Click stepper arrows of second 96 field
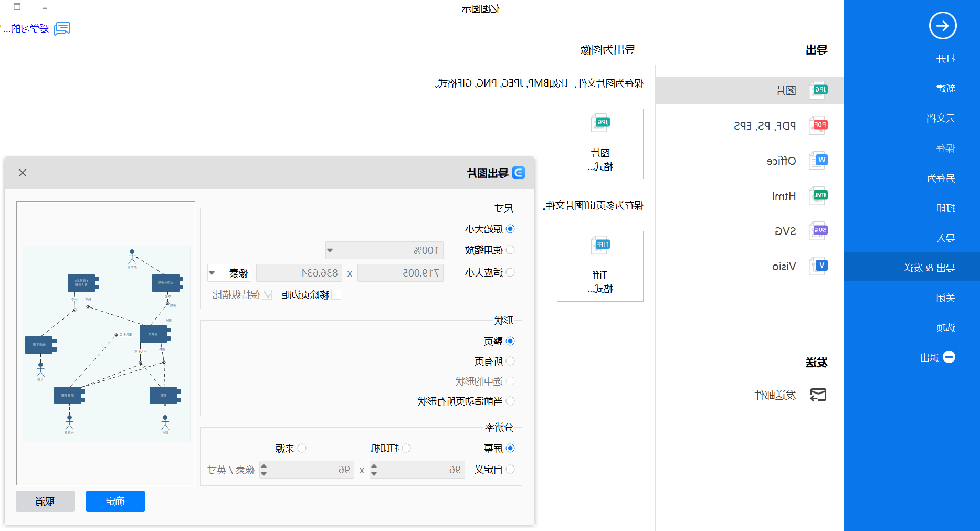 [x=264, y=470]
